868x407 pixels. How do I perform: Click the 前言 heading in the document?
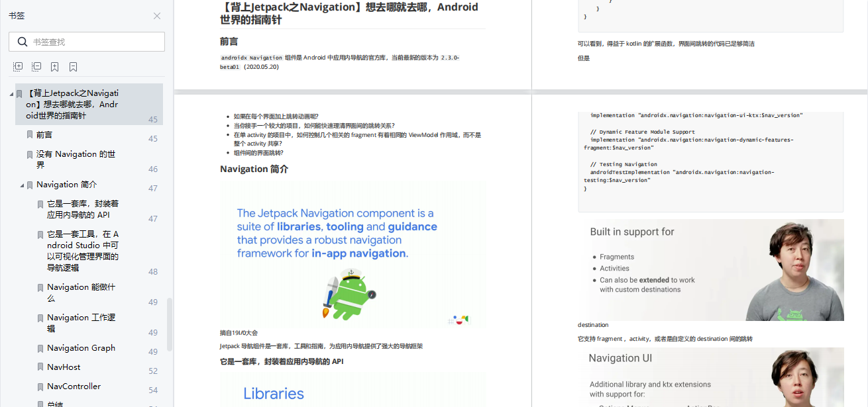click(x=229, y=41)
